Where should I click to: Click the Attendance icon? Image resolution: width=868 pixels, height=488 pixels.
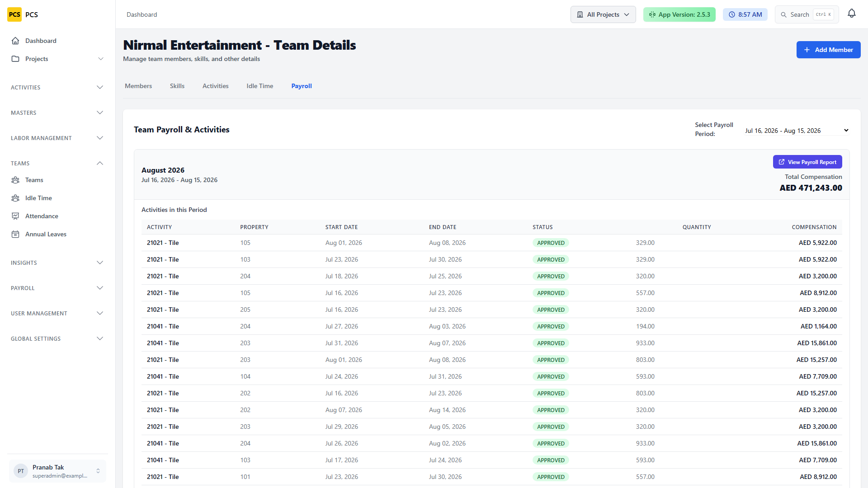(15, 216)
